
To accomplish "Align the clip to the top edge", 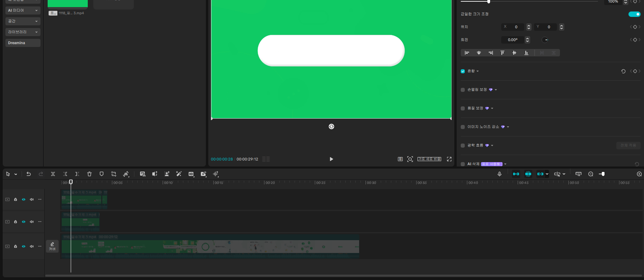I will (x=503, y=53).
